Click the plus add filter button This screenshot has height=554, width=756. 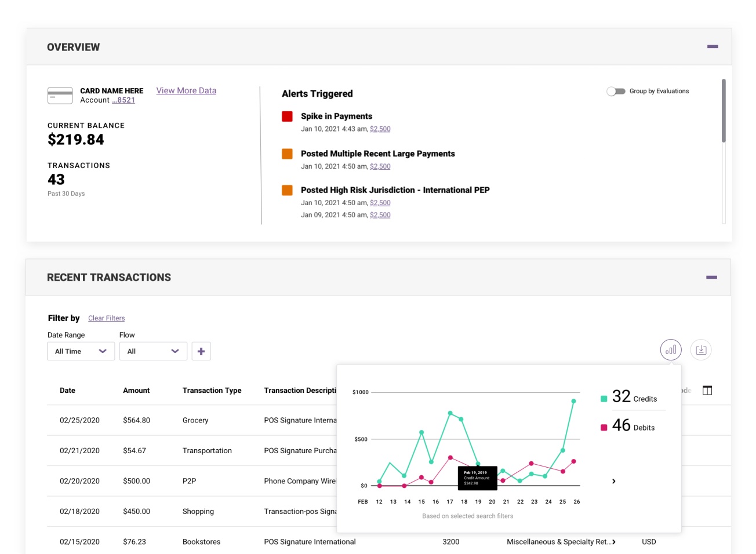pos(201,351)
